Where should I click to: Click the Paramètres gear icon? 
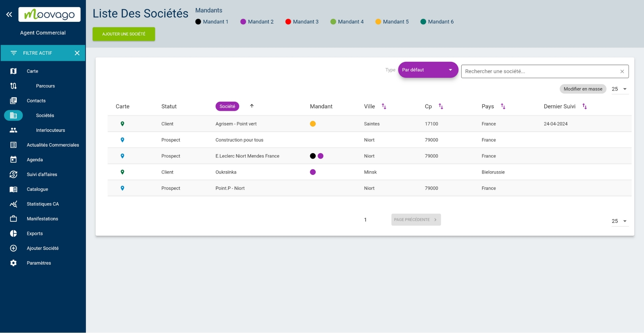[13, 263]
